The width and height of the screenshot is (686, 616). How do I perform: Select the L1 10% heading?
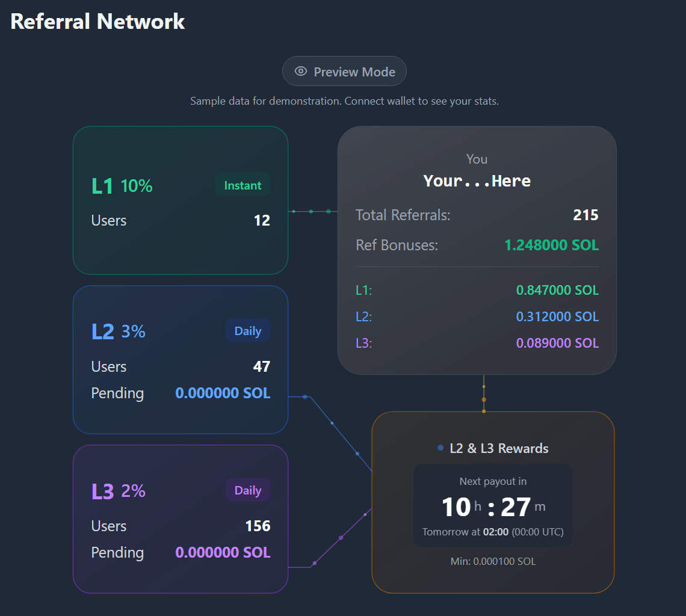tap(122, 185)
